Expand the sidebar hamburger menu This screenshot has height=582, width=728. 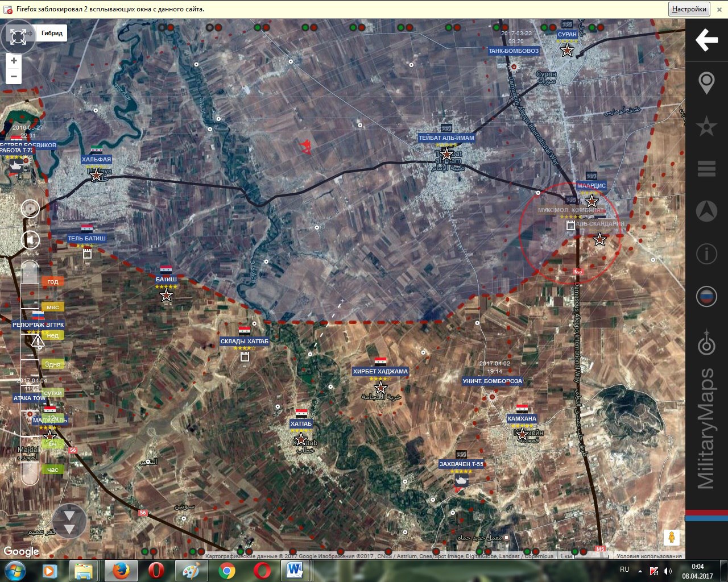coord(706,169)
